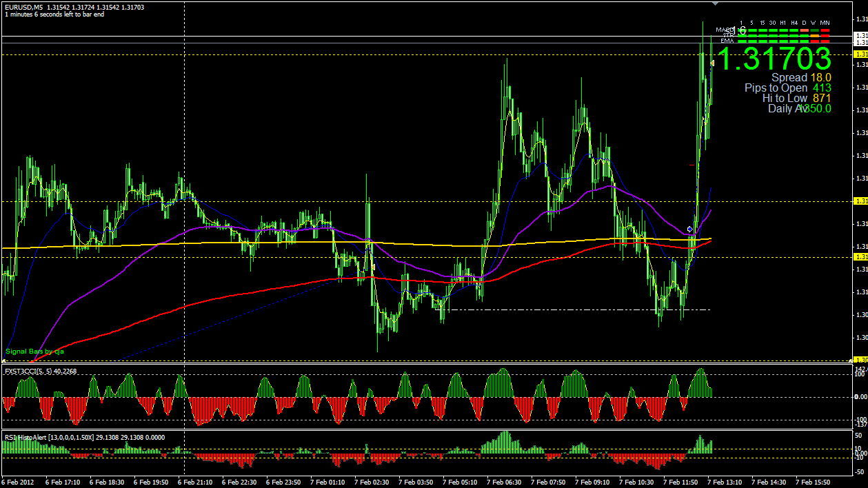Click the 6 Feb 21:10 time label
868x488 pixels.
coord(195,482)
